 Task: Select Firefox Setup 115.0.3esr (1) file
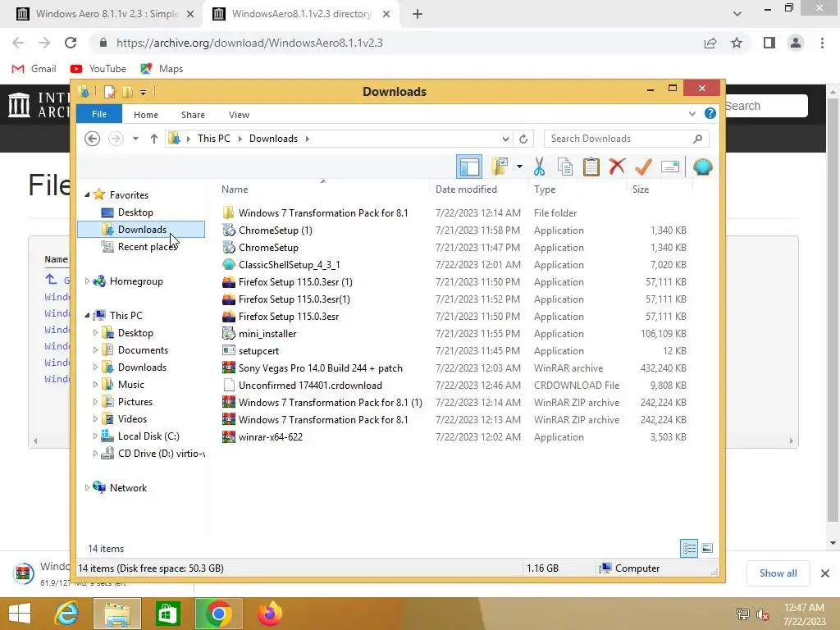[295, 282]
